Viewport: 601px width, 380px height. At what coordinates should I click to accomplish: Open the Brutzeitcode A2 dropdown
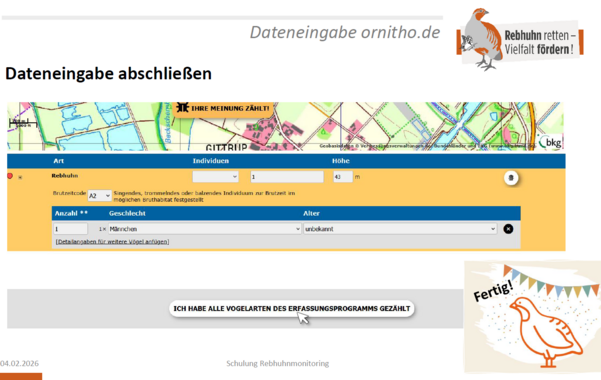[x=99, y=196]
